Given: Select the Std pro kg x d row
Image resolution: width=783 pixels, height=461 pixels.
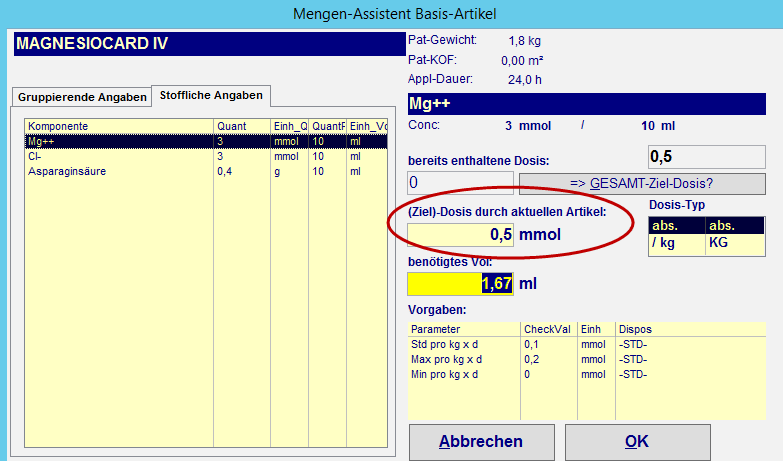Looking at the screenshot, I should coord(587,344).
